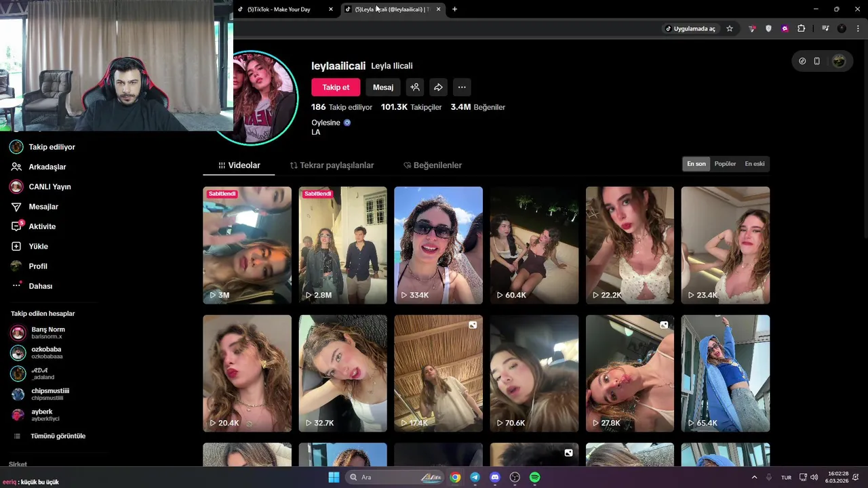Open the video with 334K views
Image resolution: width=868 pixels, height=488 pixels.
tap(438, 245)
